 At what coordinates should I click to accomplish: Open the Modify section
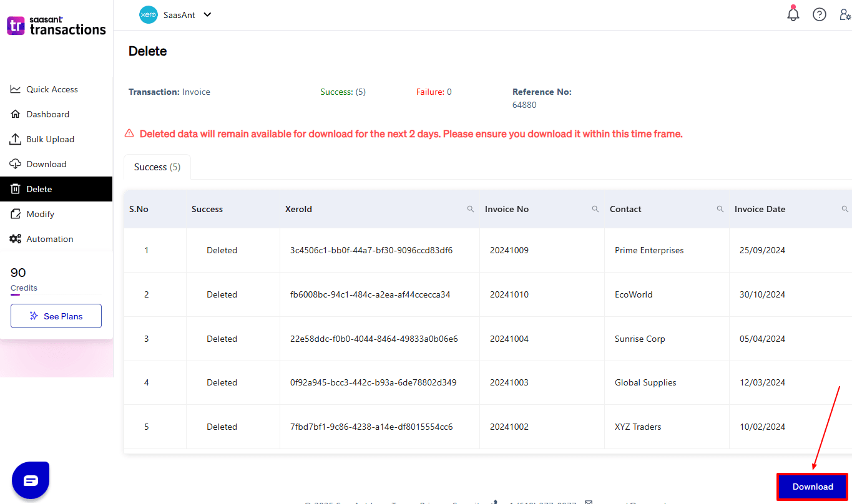40,214
